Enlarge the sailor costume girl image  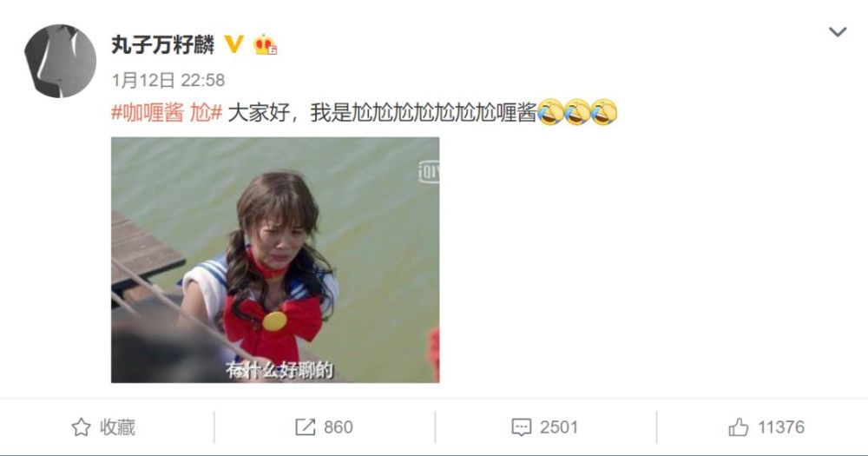[275, 260]
